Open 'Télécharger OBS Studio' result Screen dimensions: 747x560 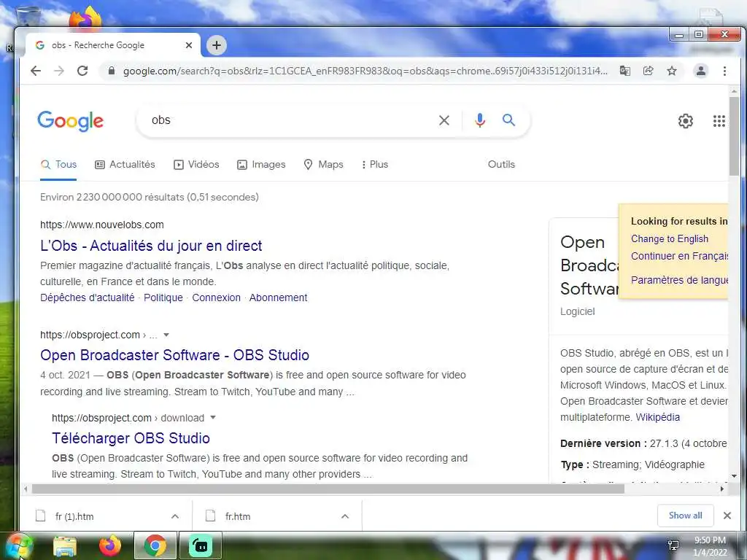click(x=131, y=438)
